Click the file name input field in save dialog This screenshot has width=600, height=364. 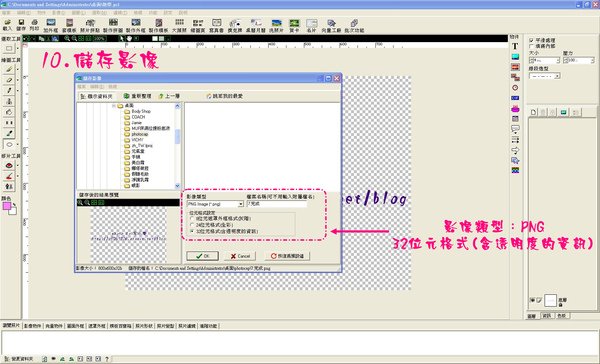276,204
